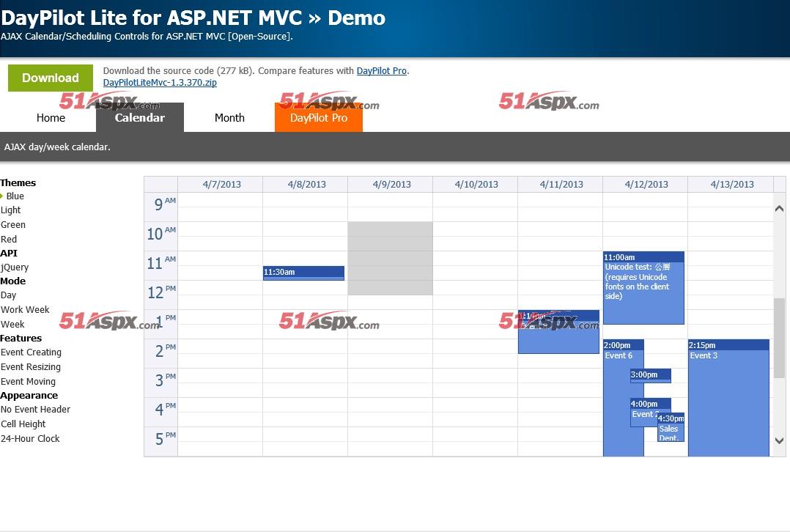Viewport: 790px width, 532px height.
Task: Select the 4:30pm Sales Dept. event
Action: 671,427
